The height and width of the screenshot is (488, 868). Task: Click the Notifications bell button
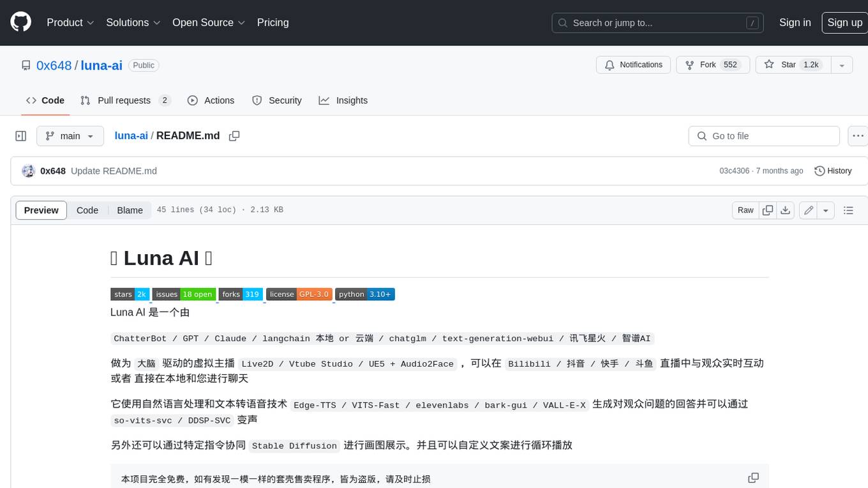coord(633,65)
